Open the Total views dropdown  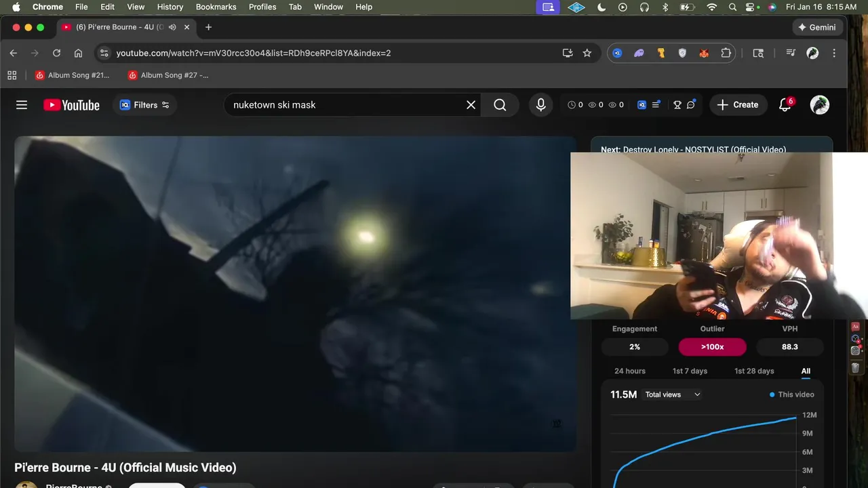[673, 394]
